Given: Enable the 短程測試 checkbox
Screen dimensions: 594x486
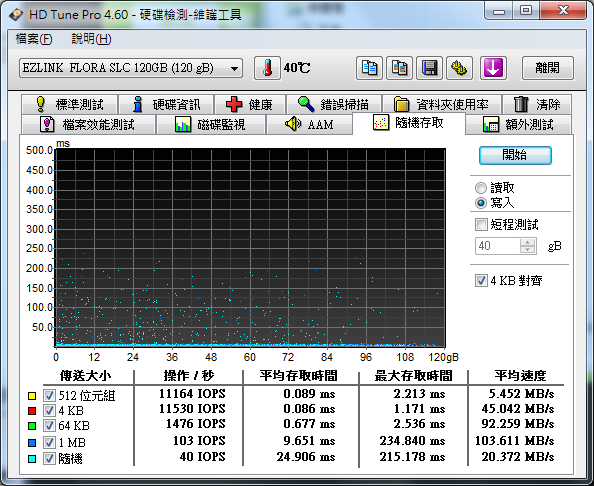Looking at the screenshot, I should [x=481, y=224].
